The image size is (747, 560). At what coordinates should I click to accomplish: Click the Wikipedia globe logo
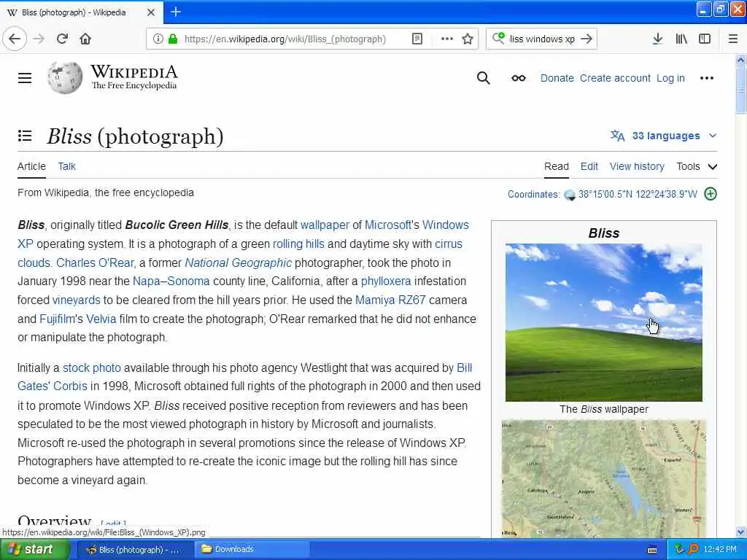(65, 77)
